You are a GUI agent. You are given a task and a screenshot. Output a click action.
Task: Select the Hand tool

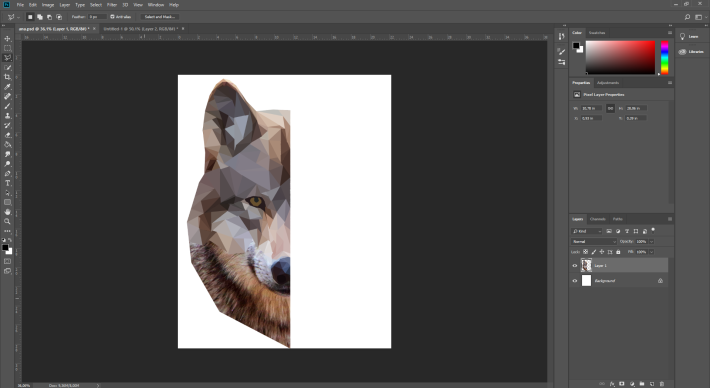7,212
